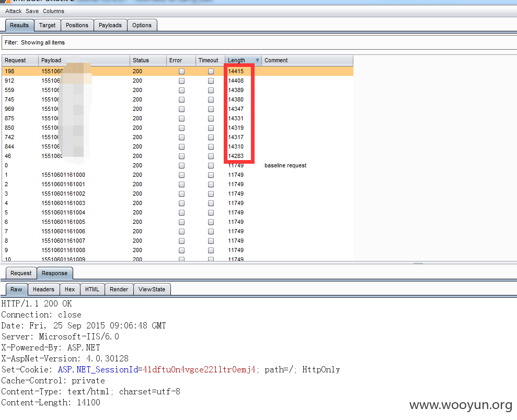Screen dimensions: 517x420
Task: Sort by Comment column header
Action: tap(307, 60)
